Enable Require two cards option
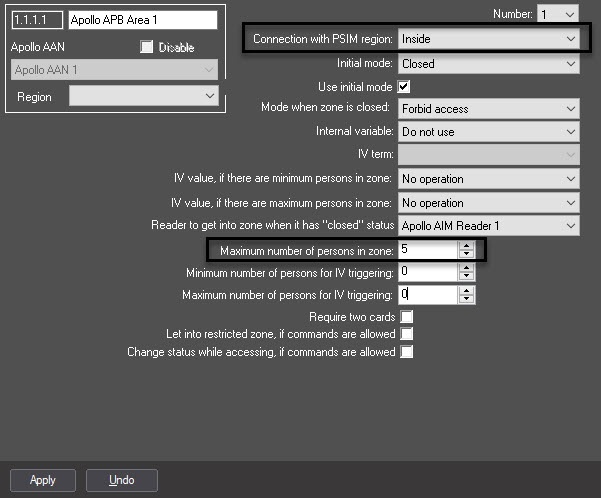The image size is (601, 498). [407, 317]
